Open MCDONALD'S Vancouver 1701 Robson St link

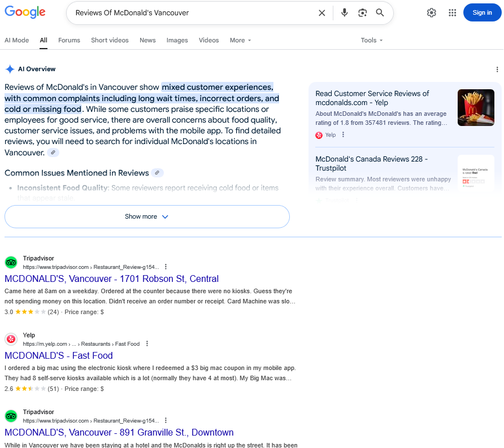(111, 279)
